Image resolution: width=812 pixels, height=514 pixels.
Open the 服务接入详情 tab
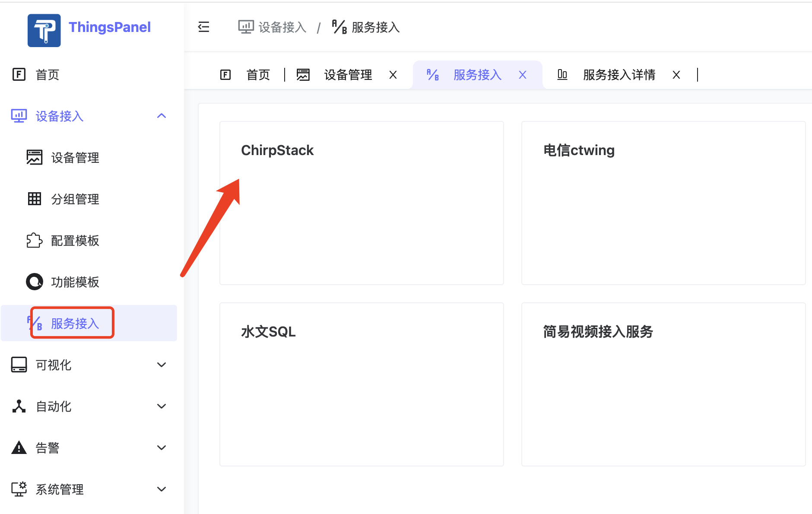[619, 74]
